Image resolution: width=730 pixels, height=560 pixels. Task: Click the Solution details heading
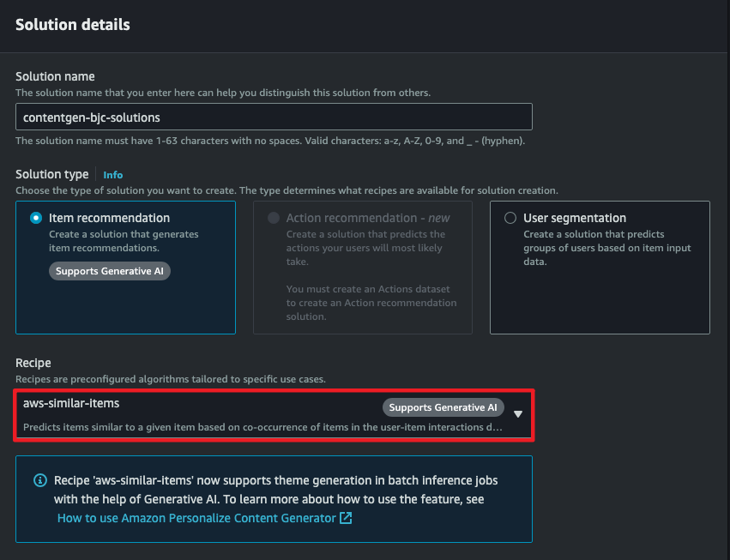(73, 25)
